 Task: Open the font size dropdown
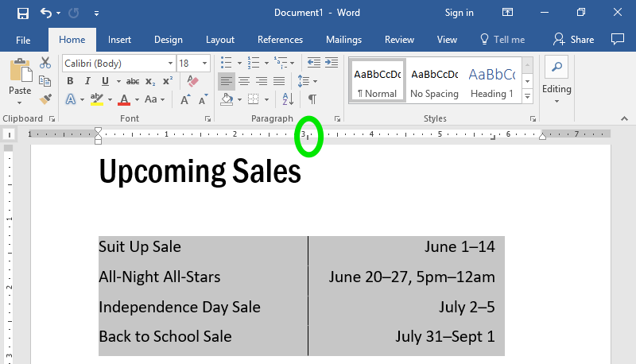tap(206, 63)
